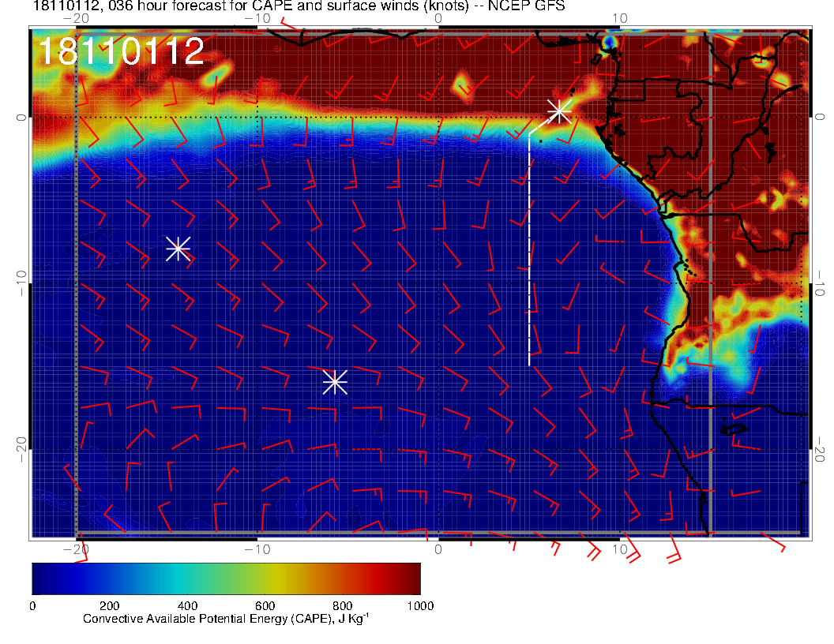Viewport: 834px width, 644px height.
Task: Click the "-20" latitude label on the left axis
Action: point(21,450)
